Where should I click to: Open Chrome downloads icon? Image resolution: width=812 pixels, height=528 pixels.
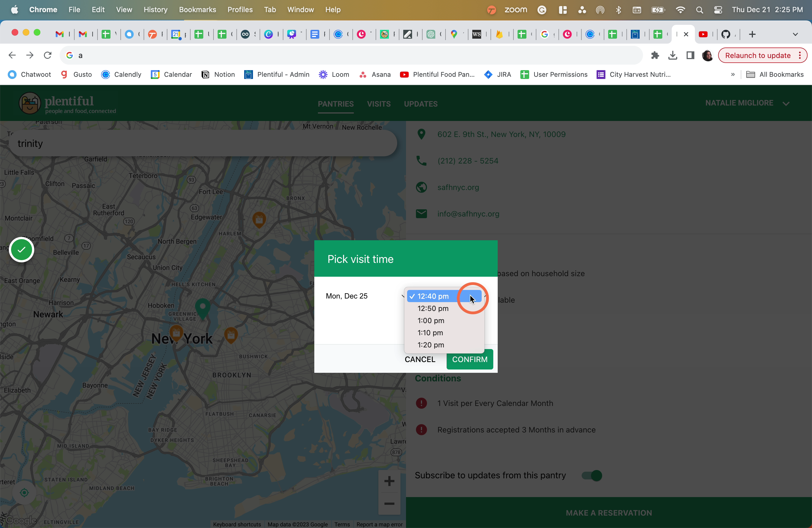tap(673, 55)
